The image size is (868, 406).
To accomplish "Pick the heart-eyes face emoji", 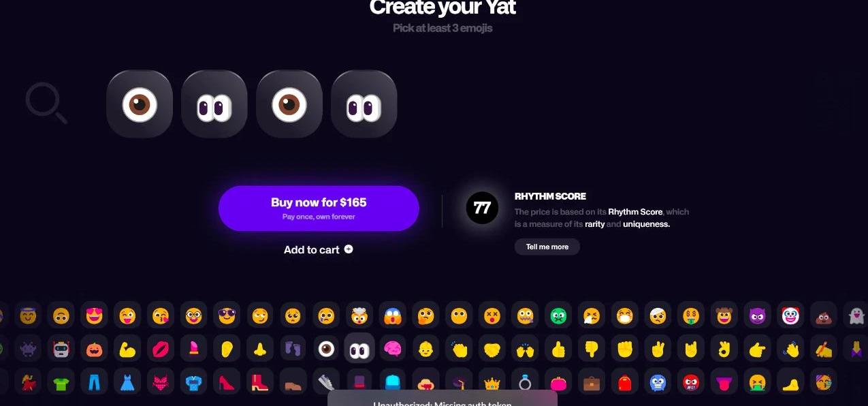I will [94, 315].
